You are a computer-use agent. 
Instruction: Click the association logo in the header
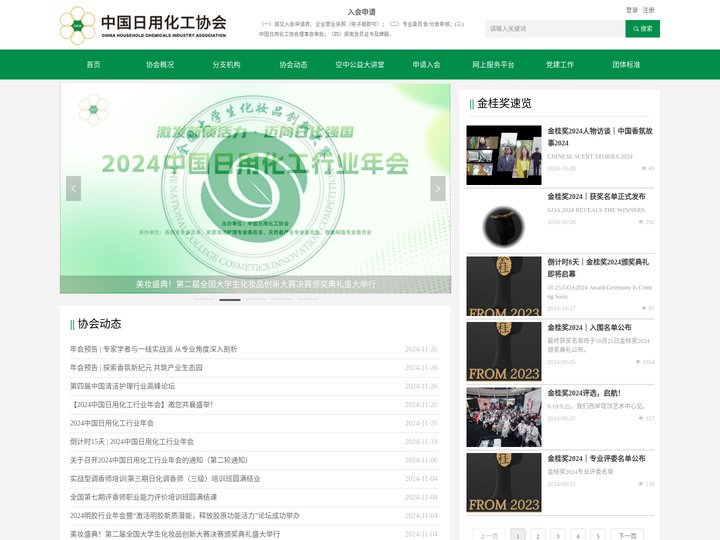tap(143, 25)
